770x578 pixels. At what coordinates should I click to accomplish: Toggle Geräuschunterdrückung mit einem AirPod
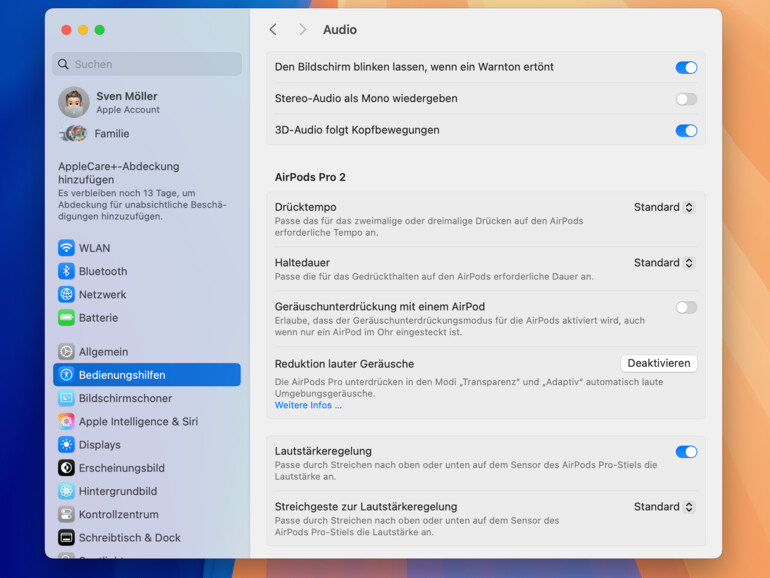(685, 307)
